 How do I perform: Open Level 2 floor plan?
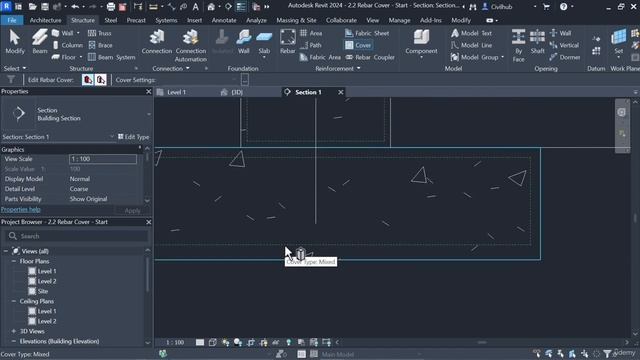pos(47,281)
